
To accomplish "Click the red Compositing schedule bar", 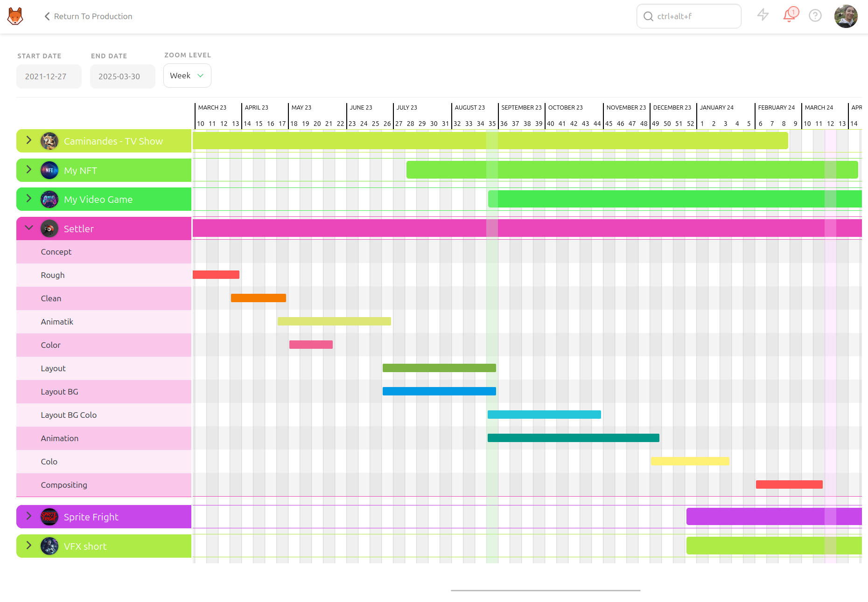I will [x=789, y=484].
